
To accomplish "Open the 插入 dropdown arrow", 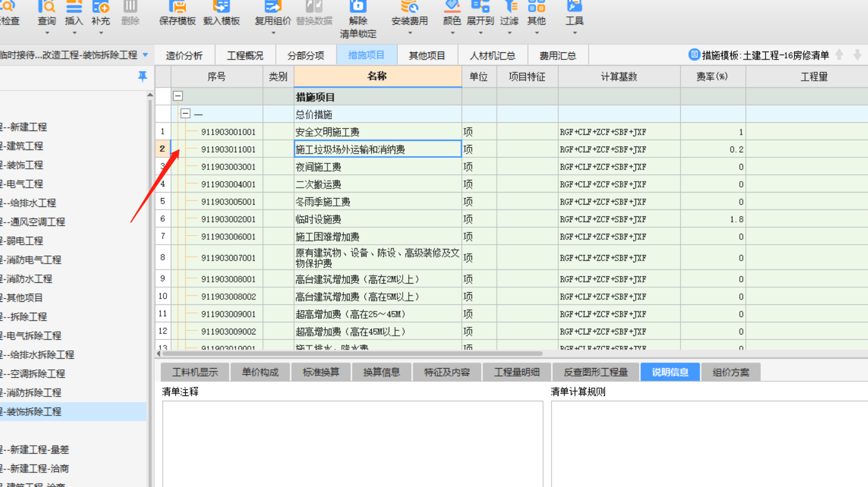I will tap(74, 33).
